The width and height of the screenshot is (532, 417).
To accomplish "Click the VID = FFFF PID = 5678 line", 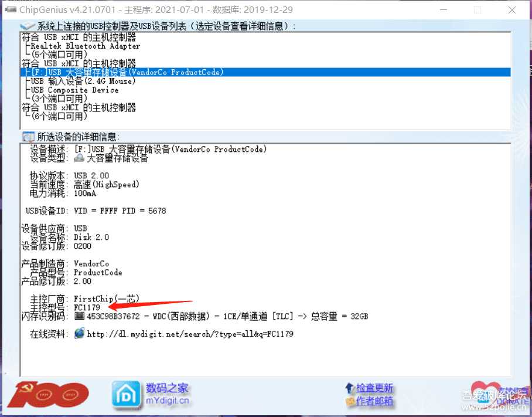I will [x=120, y=211].
